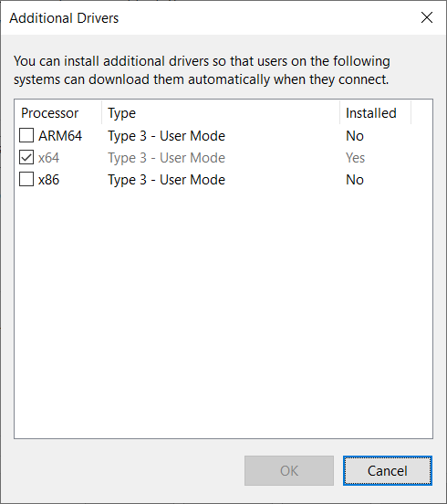Click the 'No' status in x86 row
The image size is (447, 504).
click(x=355, y=180)
